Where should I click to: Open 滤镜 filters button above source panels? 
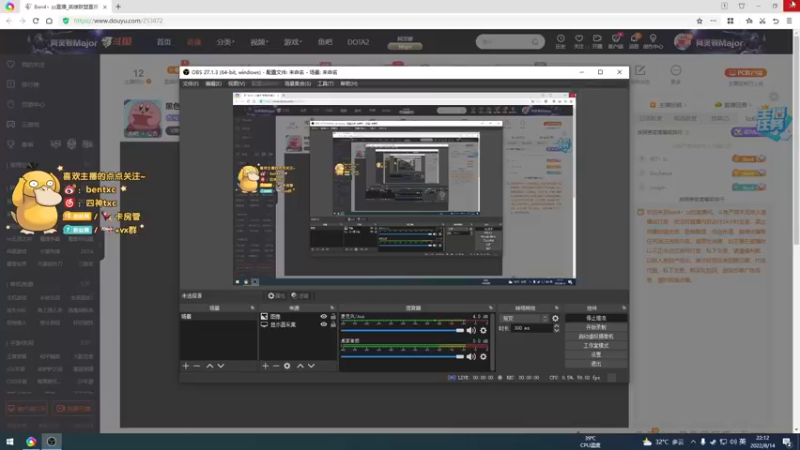click(300, 296)
